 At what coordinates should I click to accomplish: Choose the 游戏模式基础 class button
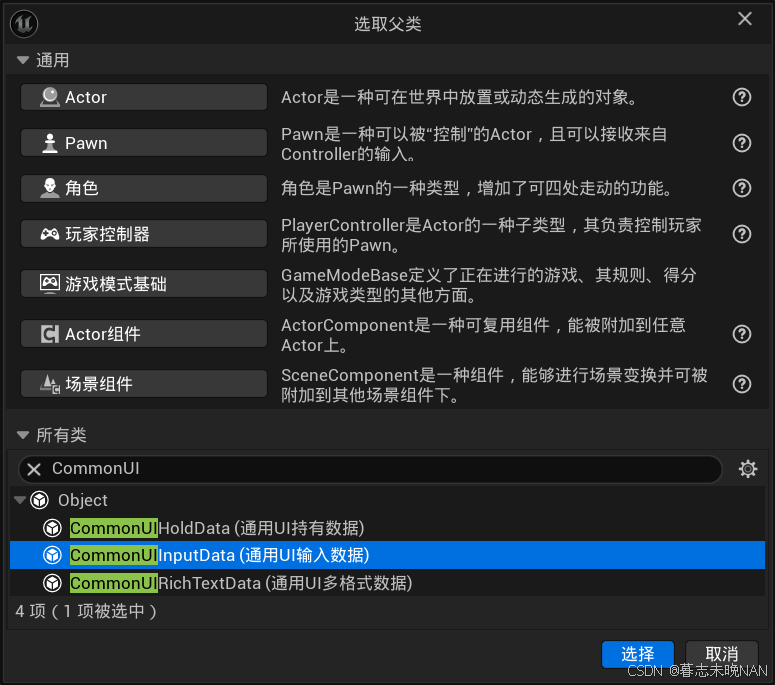[x=144, y=284]
